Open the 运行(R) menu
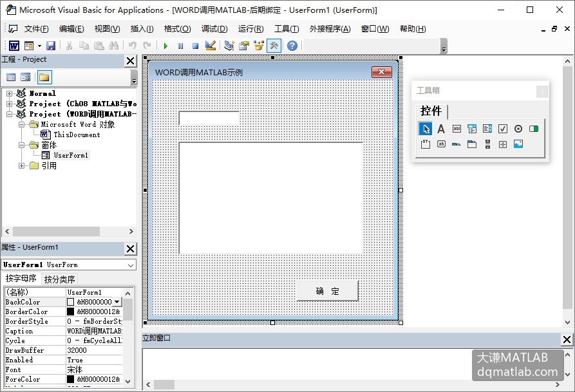 [251, 28]
